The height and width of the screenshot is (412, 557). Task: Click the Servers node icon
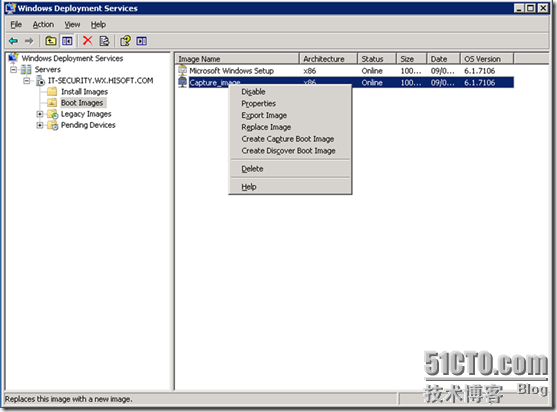click(x=26, y=69)
